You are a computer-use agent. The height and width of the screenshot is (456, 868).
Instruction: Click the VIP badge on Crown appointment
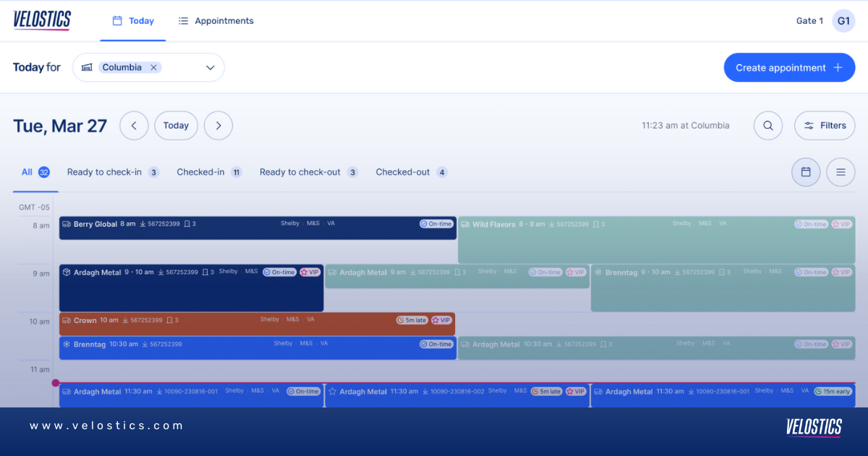point(441,320)
